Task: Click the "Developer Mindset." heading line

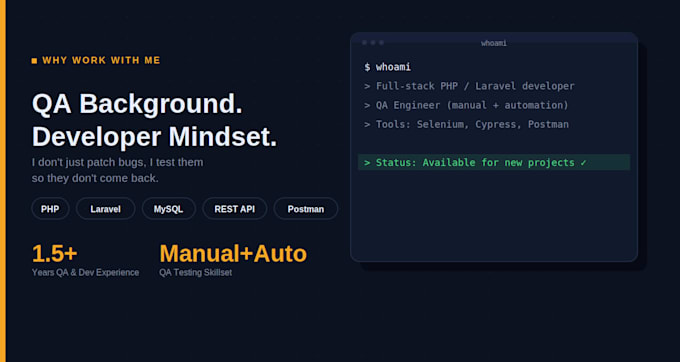Action: pos(154,137)
